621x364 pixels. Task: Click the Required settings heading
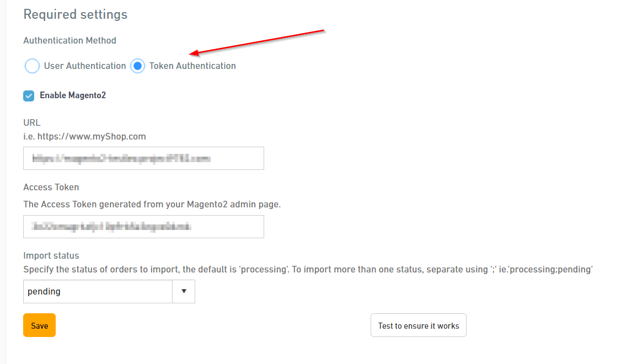click(x=75, y=15)
